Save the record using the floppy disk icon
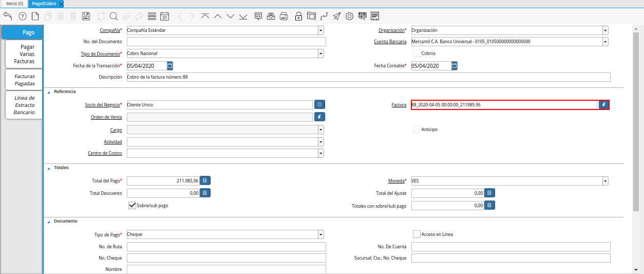 [x=86, y=16]
